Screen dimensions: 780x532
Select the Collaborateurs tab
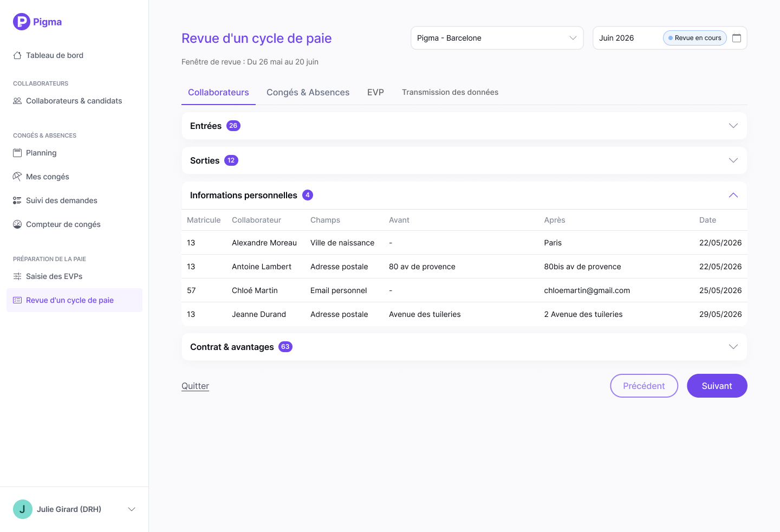click(x=218, y=92)
